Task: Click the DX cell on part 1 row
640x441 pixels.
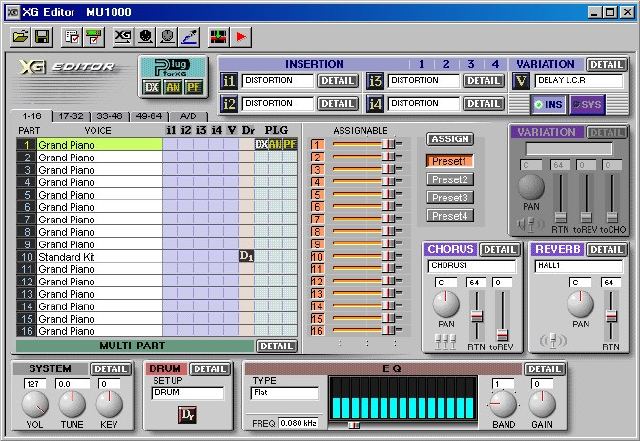Action: [x=261, y=145]
